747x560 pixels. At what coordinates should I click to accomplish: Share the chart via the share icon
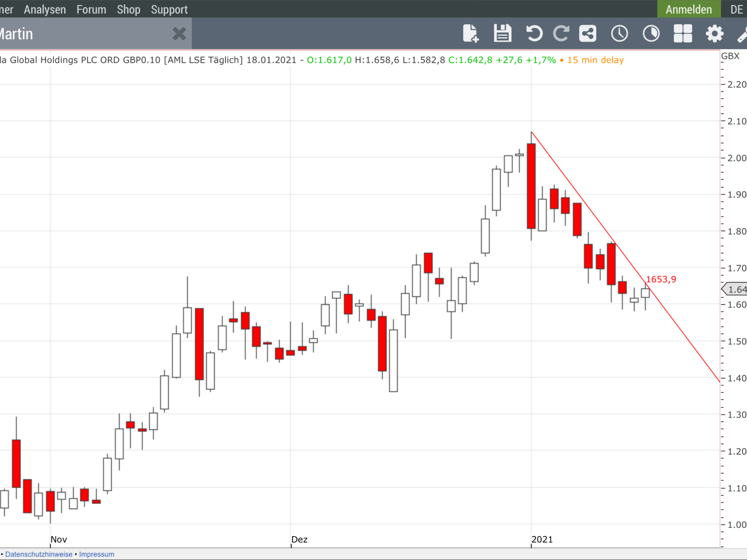click(x=588, y=34)
